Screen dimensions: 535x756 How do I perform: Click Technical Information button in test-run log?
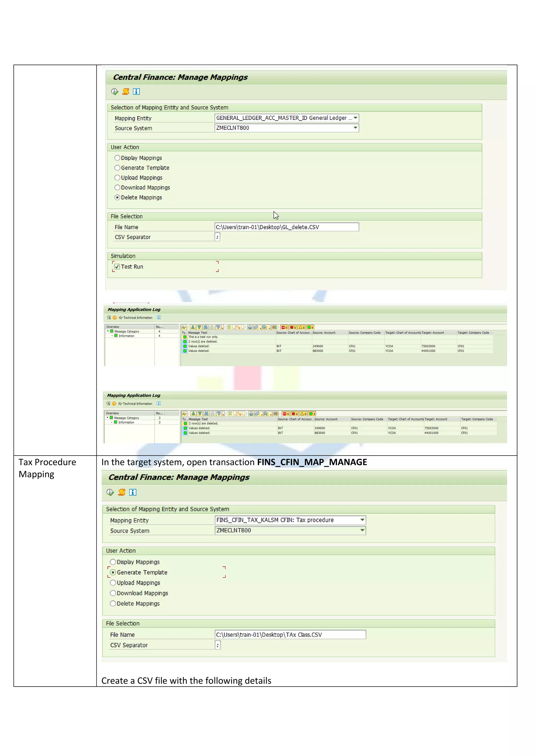(x=136, y=318)
